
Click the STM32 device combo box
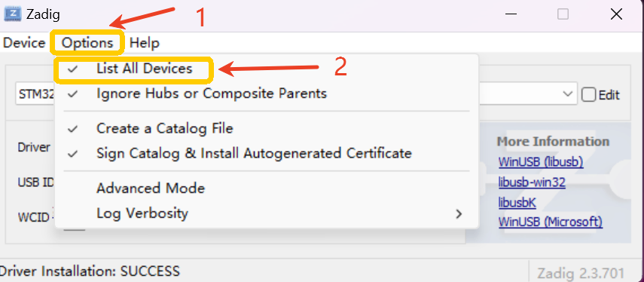point(296,94)
